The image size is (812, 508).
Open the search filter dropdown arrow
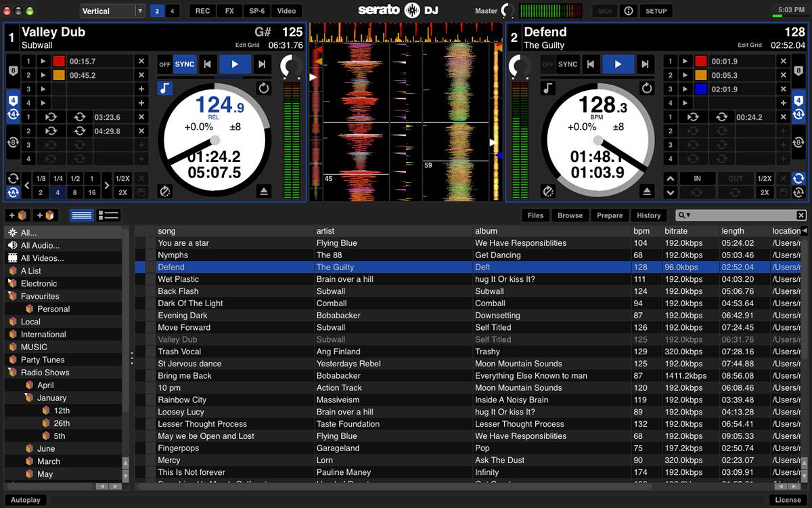pyautogui.click(x=687, y=215)
